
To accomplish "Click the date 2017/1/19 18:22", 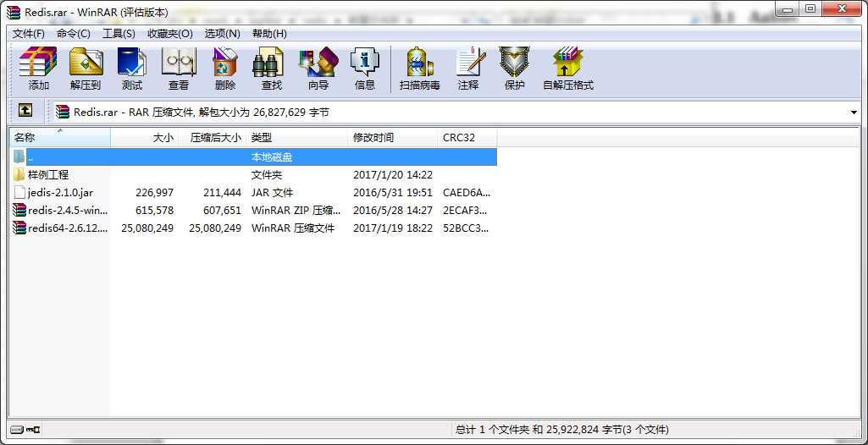I will (x=393, y=228).
